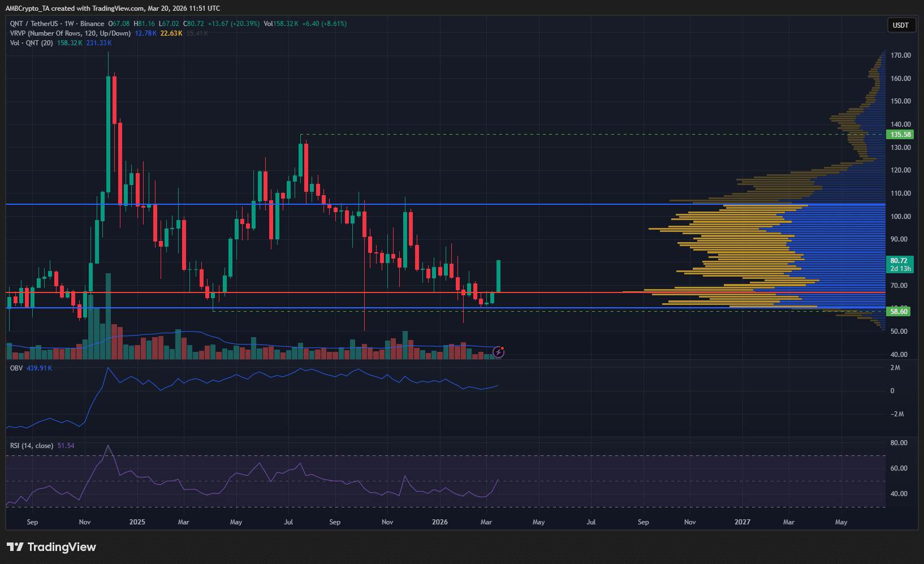Click the TradingView logo
Screen dimensions: 924x564
[51, 547]
